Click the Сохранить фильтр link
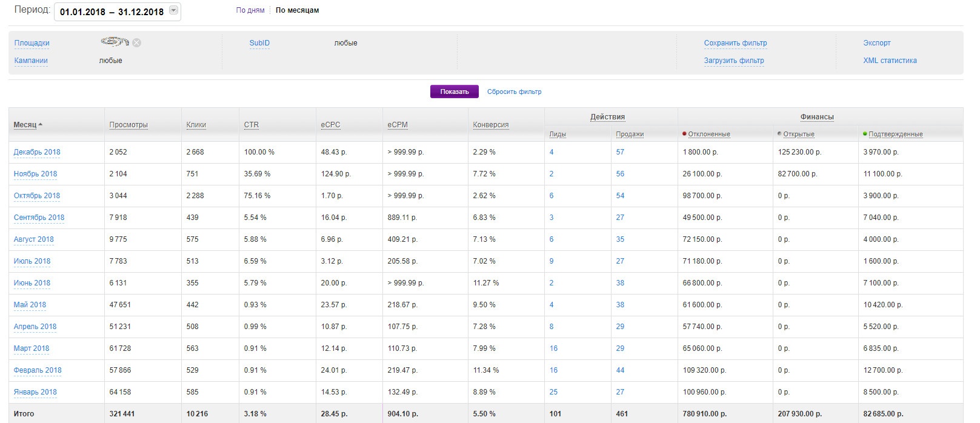 pyautogui.click(x=735, y=43)
